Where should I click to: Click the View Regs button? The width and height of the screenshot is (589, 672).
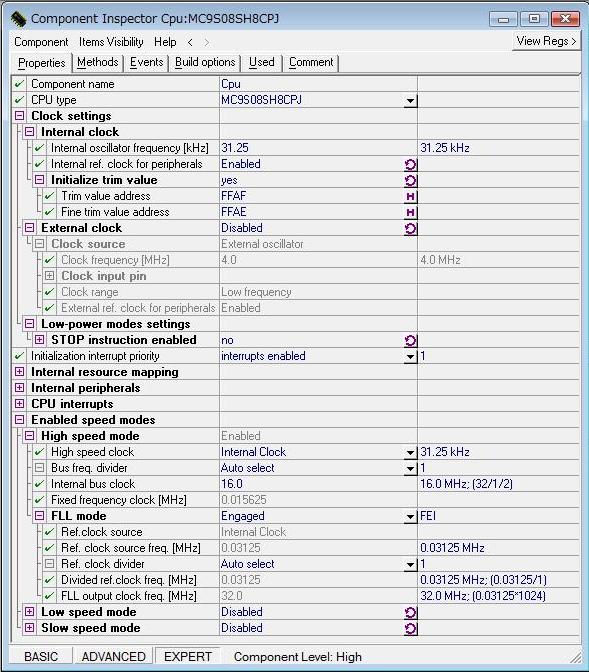click(546, 41)
